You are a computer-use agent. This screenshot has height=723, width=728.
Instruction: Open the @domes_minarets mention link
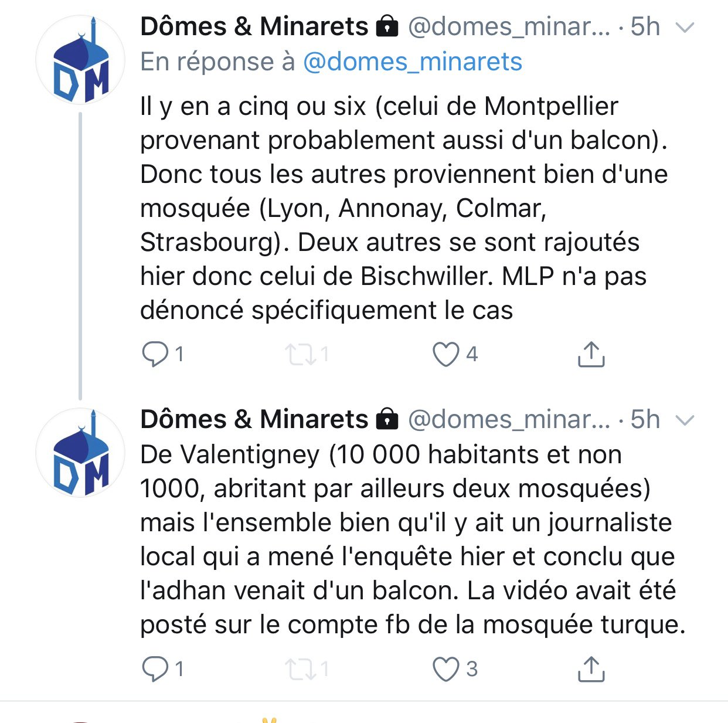pos(412,62)
